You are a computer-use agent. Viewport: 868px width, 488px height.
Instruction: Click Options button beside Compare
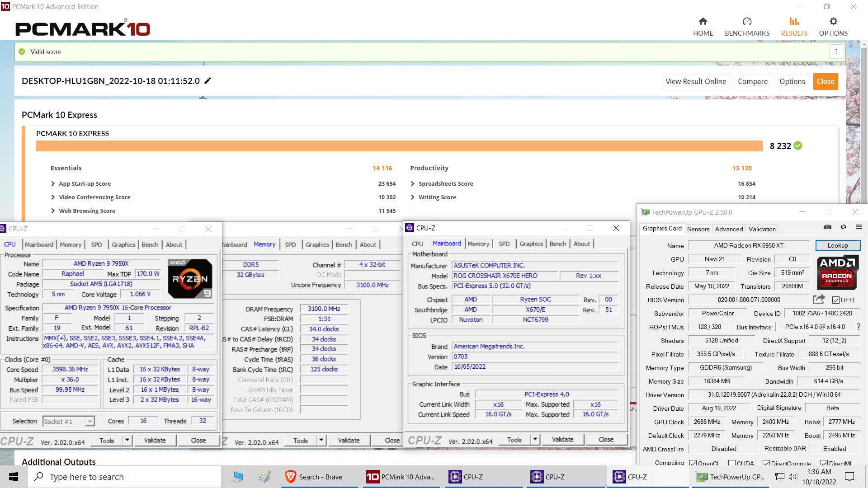(792, 81)
